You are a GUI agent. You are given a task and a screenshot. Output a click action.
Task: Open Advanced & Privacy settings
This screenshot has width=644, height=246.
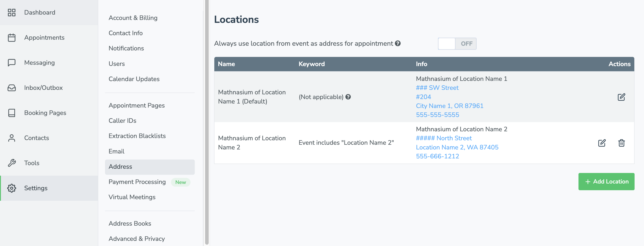pyautogui.click(x=136, y=239)
